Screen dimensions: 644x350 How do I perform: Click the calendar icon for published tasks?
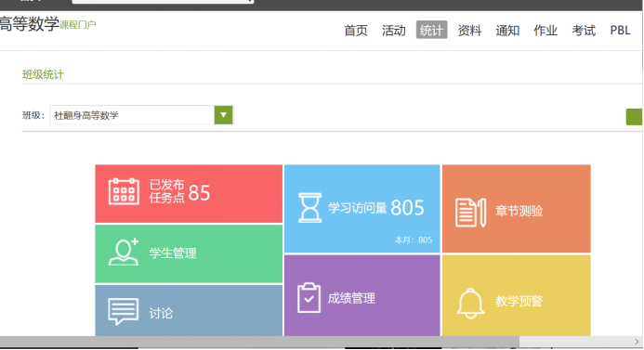coord(124,191)
